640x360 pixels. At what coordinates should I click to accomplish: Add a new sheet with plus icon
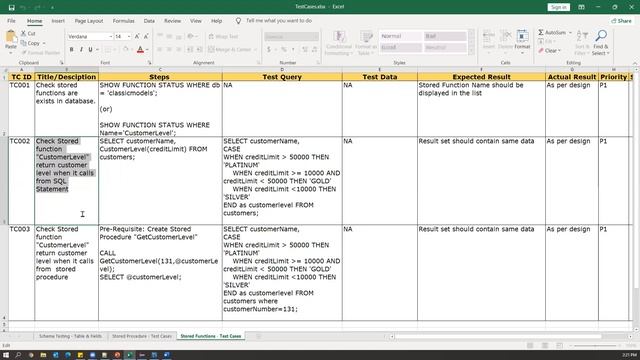[258, 336]
